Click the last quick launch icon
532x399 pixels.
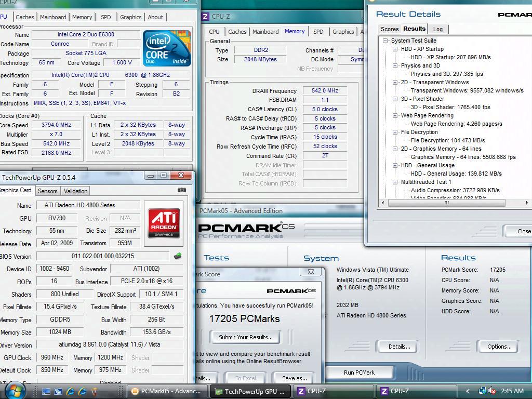pos(94,392)
